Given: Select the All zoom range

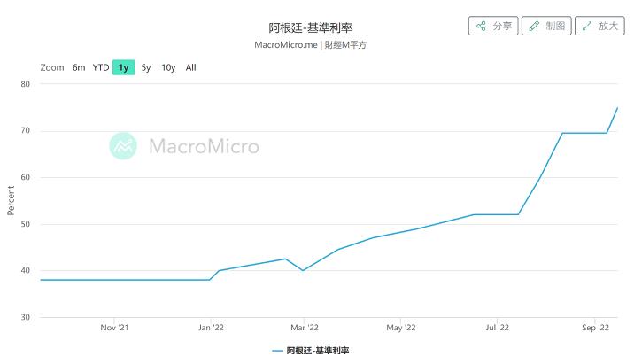Looking at the screenshot, I should tap(191, 67).
